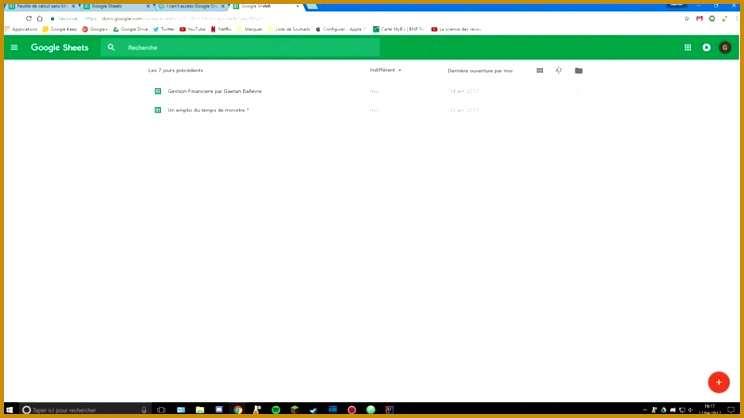Open La science des rêves bookmark
The width and height of the screenshot is (744, 418).
pos(456,29)
